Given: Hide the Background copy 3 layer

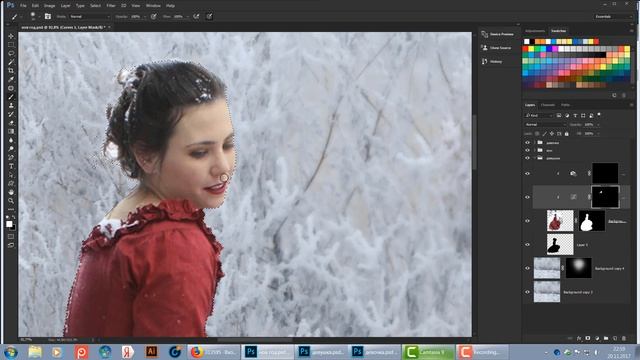Looking at the screenshot, I should pos(527,292).
